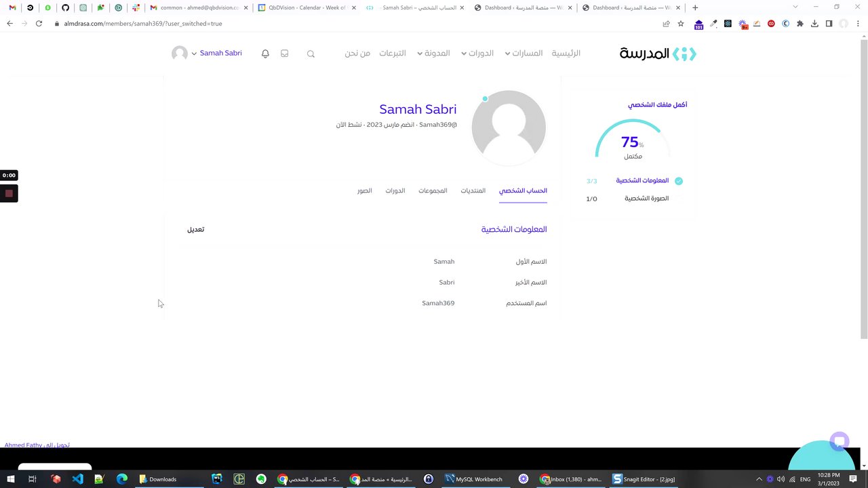The image size is (868, 488).
Task: Open من نحن menu item
Action: [357, 53]
